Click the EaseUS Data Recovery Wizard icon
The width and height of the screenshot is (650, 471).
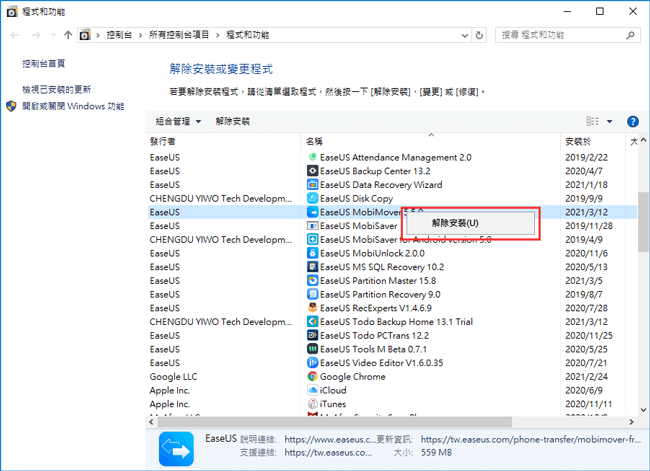[313, 185]
